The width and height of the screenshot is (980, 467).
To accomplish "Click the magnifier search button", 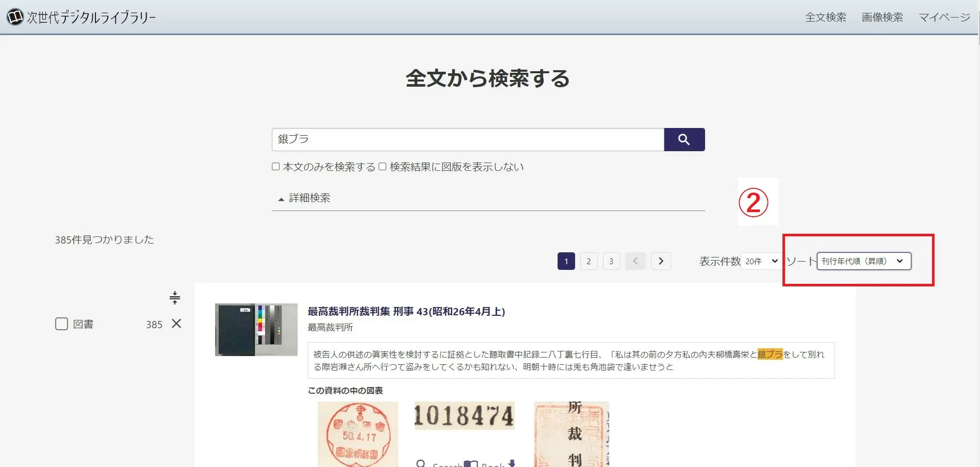I will 684,139.
